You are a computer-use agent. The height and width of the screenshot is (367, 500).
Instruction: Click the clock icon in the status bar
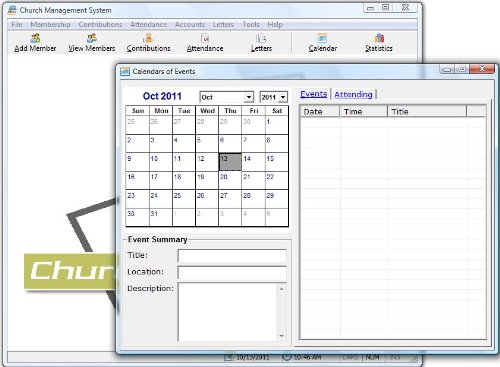click(x=287, y=357)
